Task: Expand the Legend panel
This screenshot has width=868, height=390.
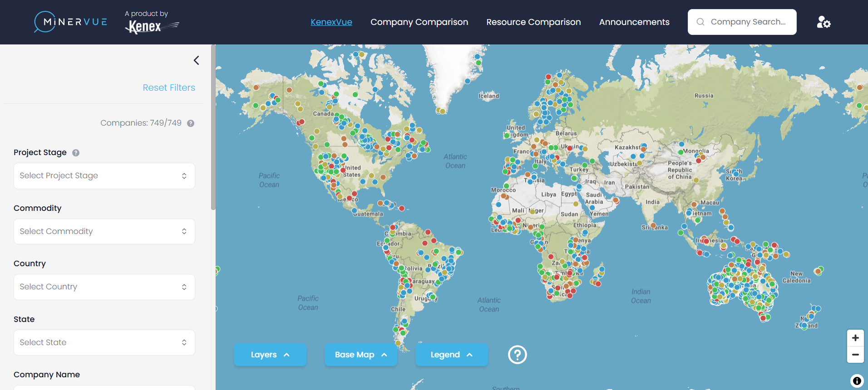Action: point(452,355)
